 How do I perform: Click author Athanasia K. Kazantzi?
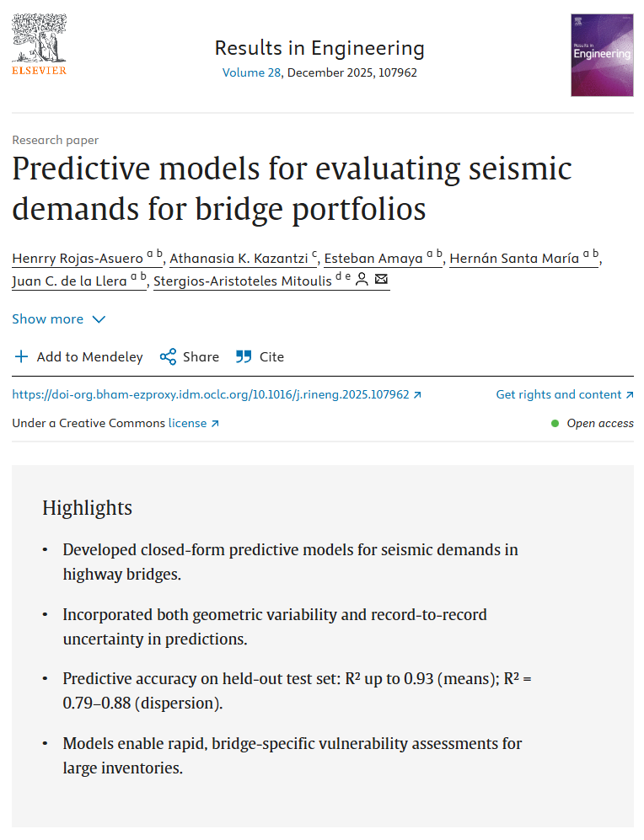pyautogui.click(x=239, y=258)
